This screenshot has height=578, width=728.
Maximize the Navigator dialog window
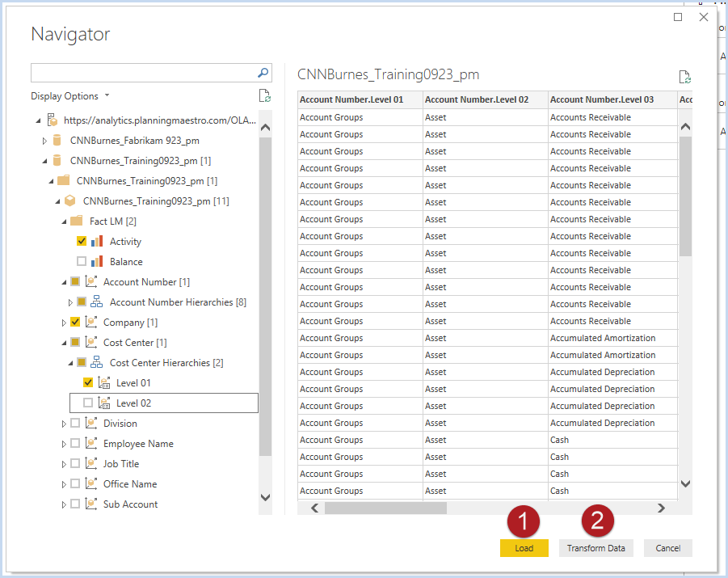pyautogui.click(x=678, y=17)
